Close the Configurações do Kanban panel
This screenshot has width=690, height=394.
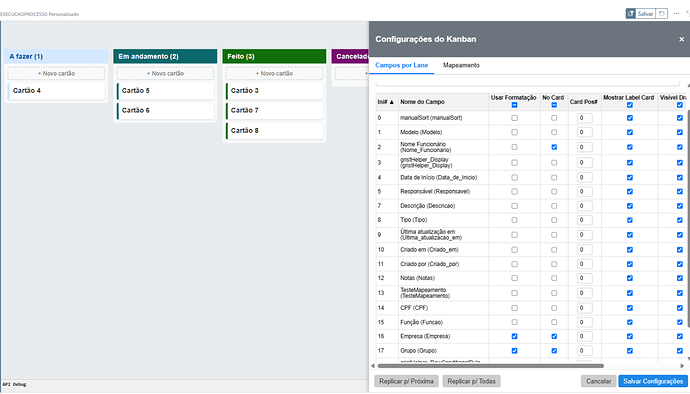pos(681,39)
